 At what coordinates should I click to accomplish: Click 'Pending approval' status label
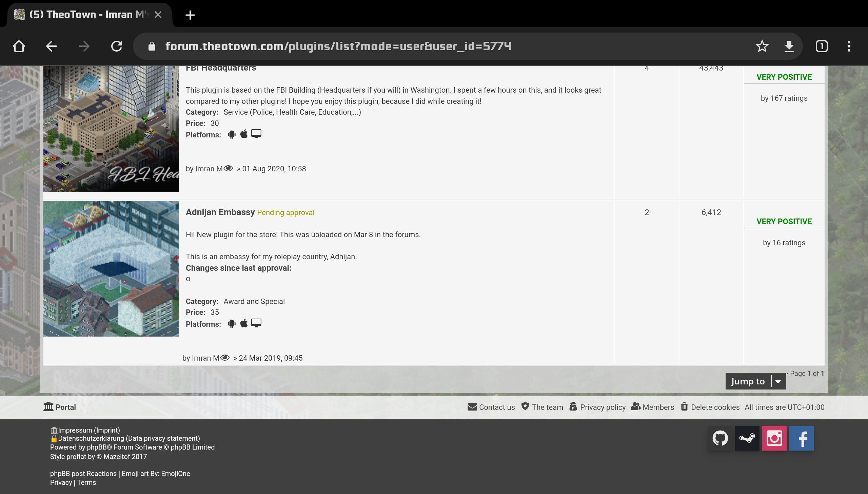tap(285, 212)
